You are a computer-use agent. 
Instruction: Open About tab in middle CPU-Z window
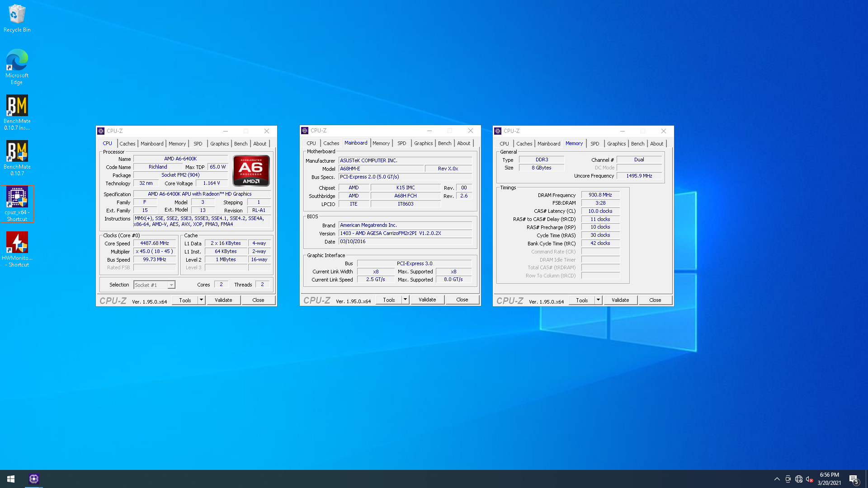[464, 143]
